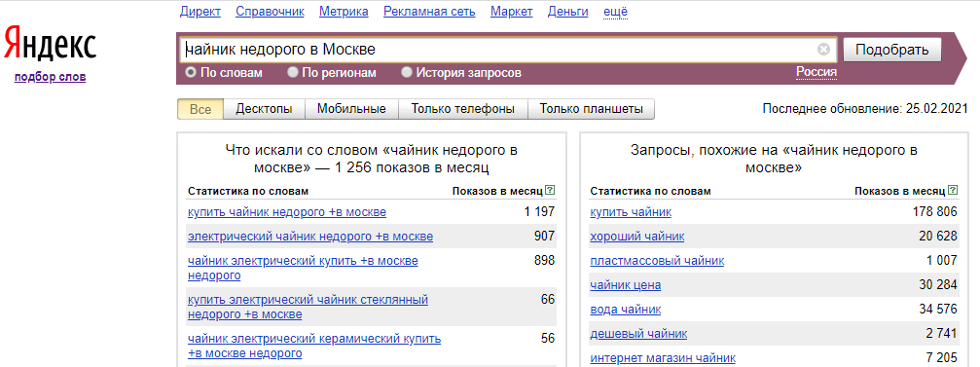
Task: Open the 'Метрика' top link
Action: pos(344,12)
